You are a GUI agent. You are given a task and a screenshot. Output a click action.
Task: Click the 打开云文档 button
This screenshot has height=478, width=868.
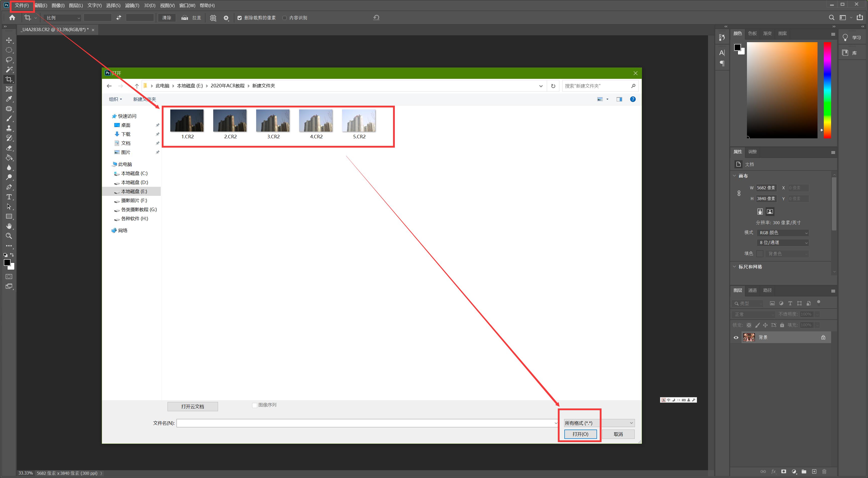[x=192, y=406]
